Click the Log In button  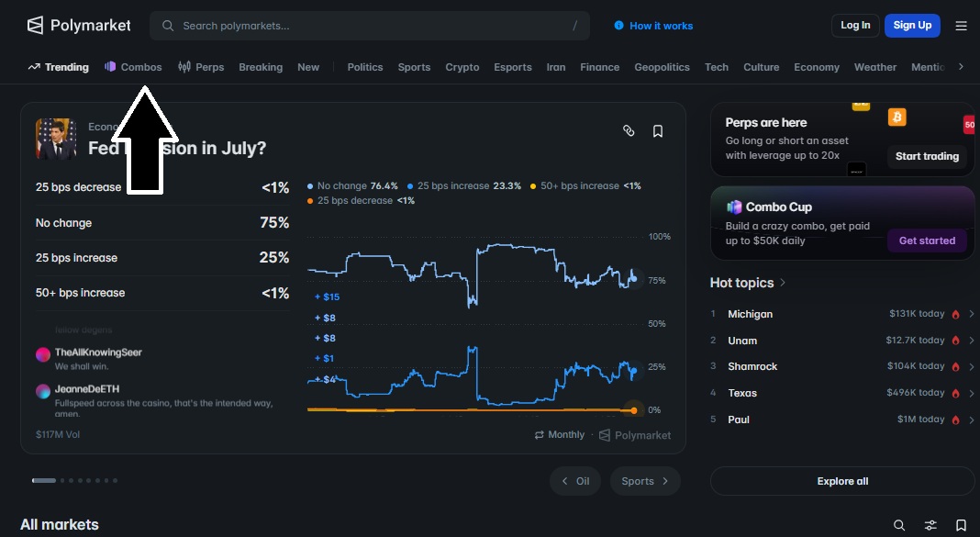point(855,26)
